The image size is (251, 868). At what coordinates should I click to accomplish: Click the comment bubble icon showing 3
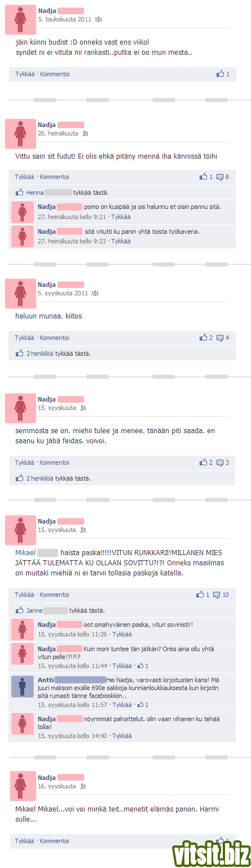[220, 463]
